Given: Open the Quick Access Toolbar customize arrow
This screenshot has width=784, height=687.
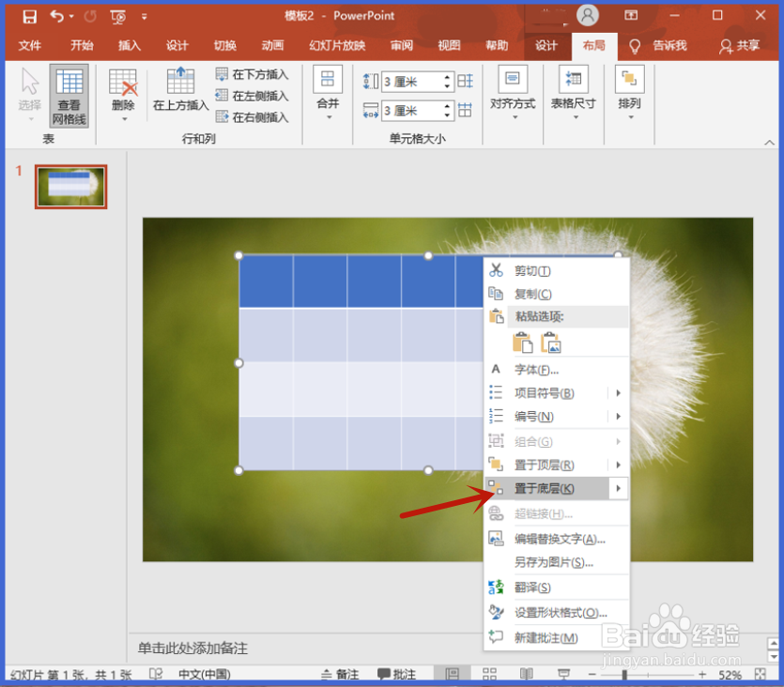Looking at the screenshot, I should 144,17.
